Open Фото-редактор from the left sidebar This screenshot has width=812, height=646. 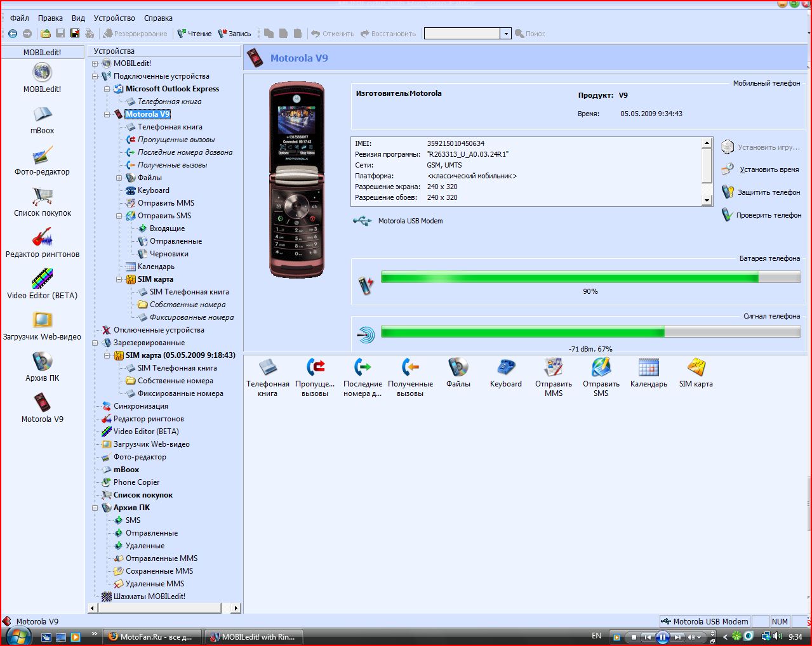42,155
